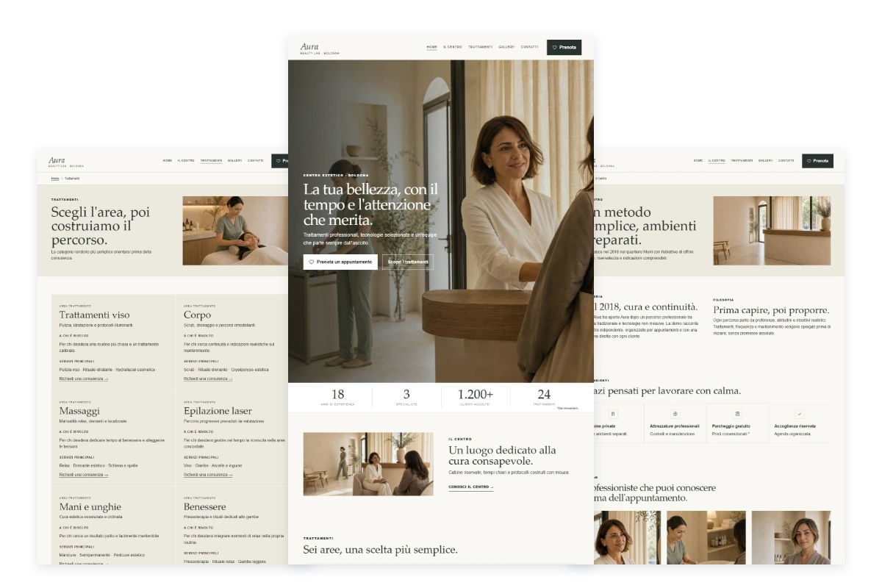Viewport: 882px width, 588px height.
Task: Click the Aura logo on the left Trattamenti page
Action: pyautogui.click(x=57, y=159)
